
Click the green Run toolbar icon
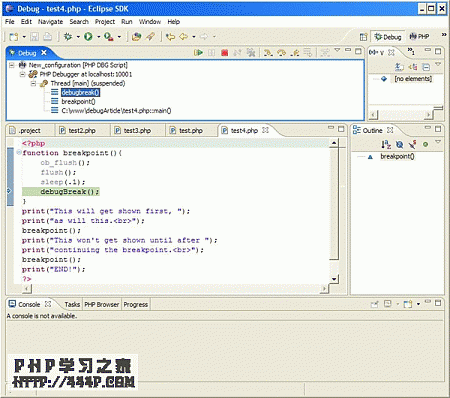click(88, 37)
